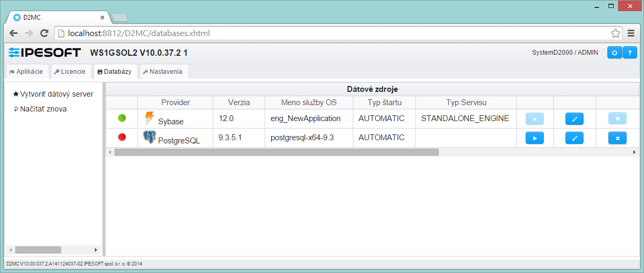Click Vytvoriť dátový server link
This screenshot has height=273, width=644.
point(56,94)
